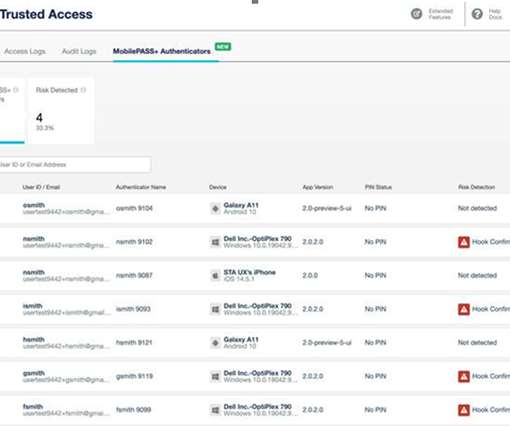The height and width of the screenshot is (426, 510).
Task: Click the NEW badge beside MobilePASS+ Authenticators
Action: click(223, 47)
